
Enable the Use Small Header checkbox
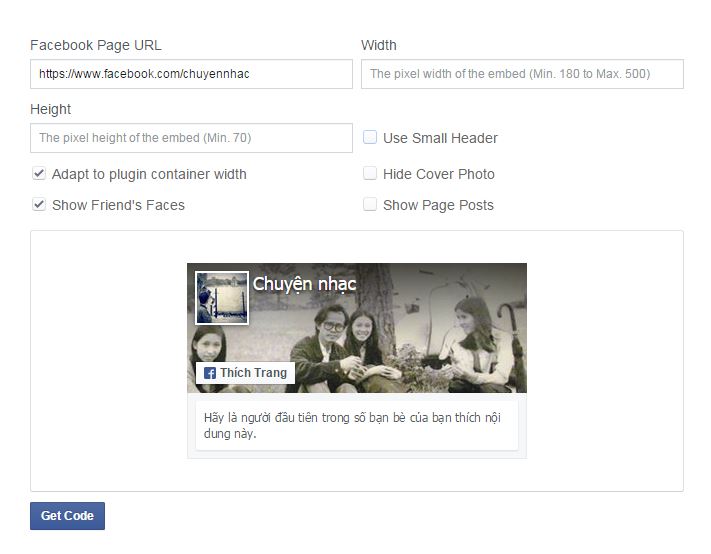(x=370, y=137)
